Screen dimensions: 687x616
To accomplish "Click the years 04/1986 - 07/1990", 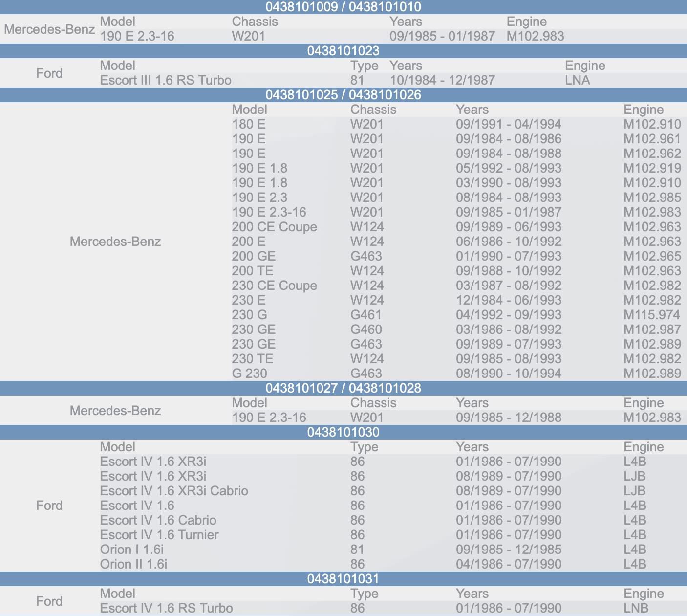I will point(509,564).
